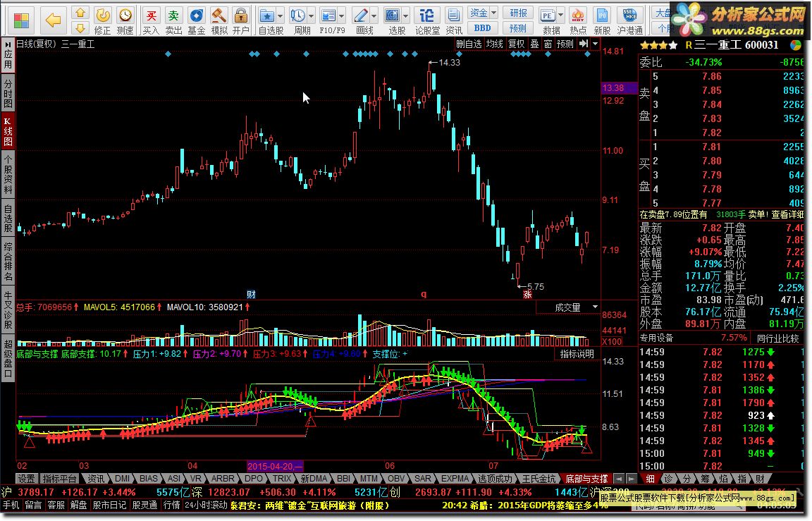Click the red 买入 buy icon
Screen dimensions: 812x521
pos(151,20)
